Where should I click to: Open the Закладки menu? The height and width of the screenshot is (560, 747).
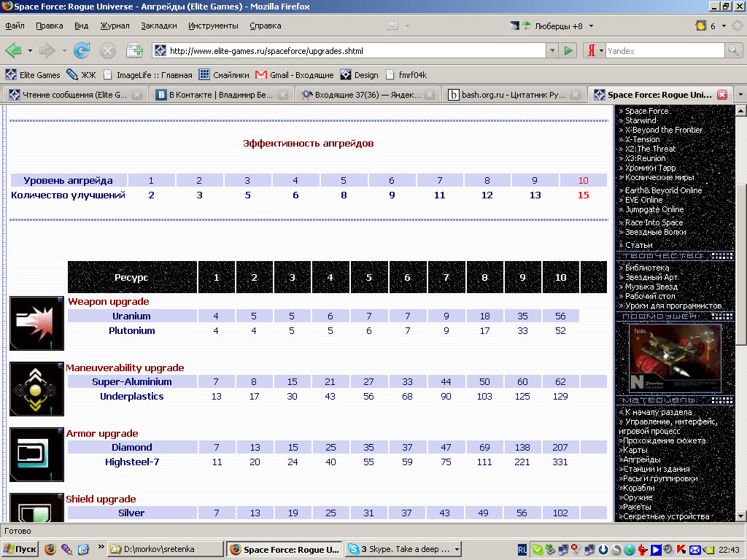point(159,26)
